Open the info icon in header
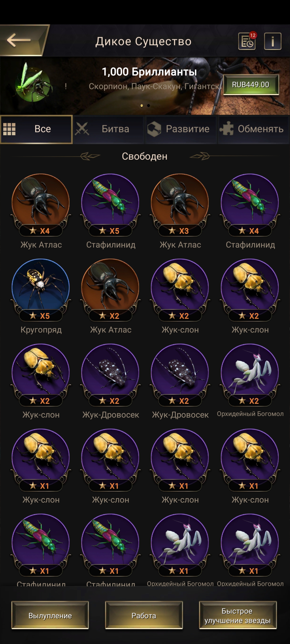290x644 pixels. 273,41
